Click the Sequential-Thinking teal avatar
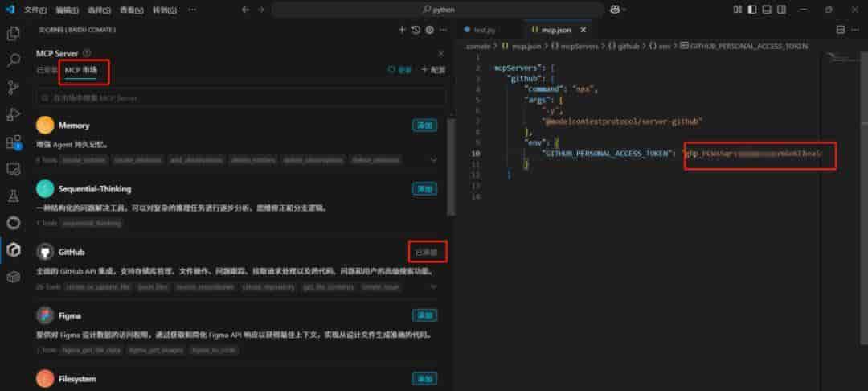Viewport: 868px width, 391px height. [45, 189]
